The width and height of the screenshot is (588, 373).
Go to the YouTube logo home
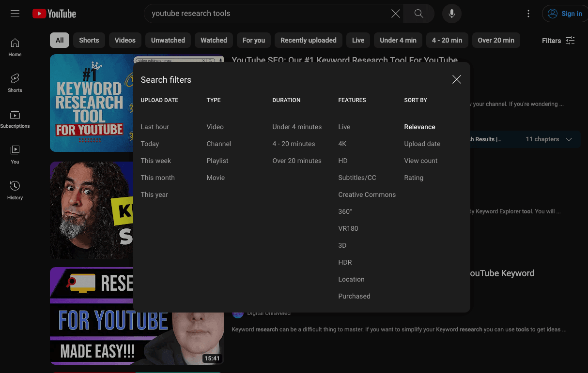pos(54,14)
